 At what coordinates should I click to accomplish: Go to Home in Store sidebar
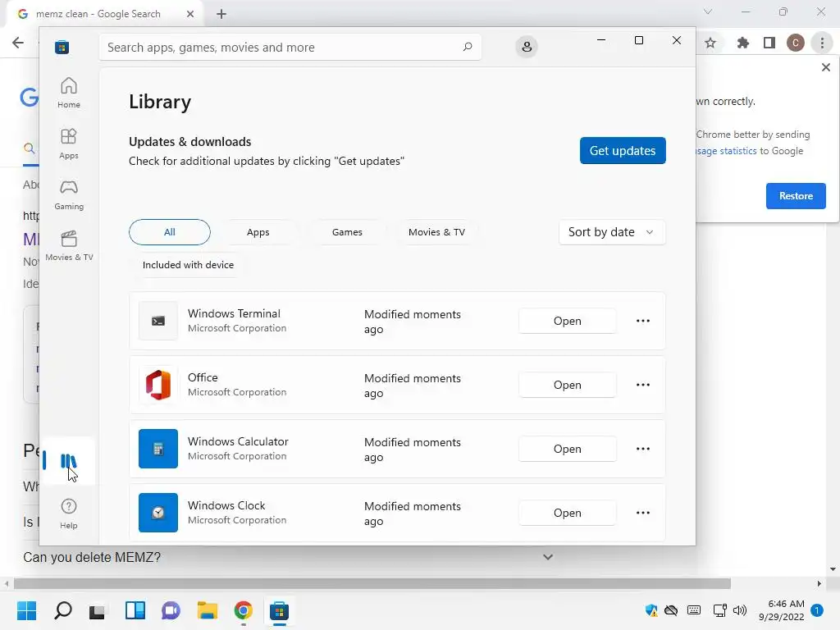69,93
